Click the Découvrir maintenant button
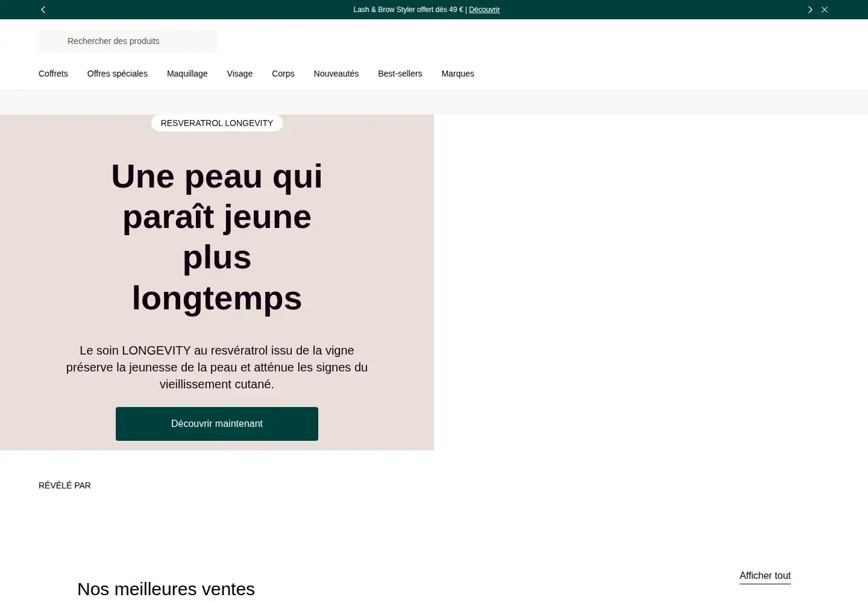Viewport: 868px width, 603px height. click(217, 424)
